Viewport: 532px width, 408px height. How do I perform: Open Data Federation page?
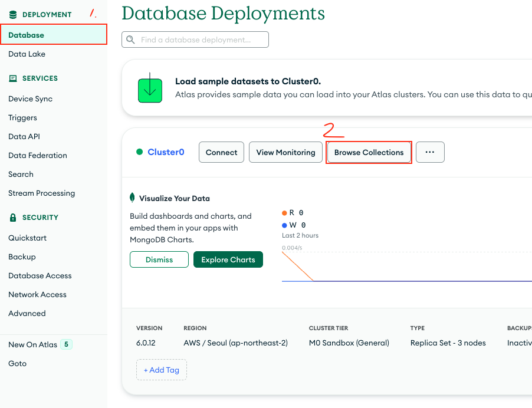(38, 155)
